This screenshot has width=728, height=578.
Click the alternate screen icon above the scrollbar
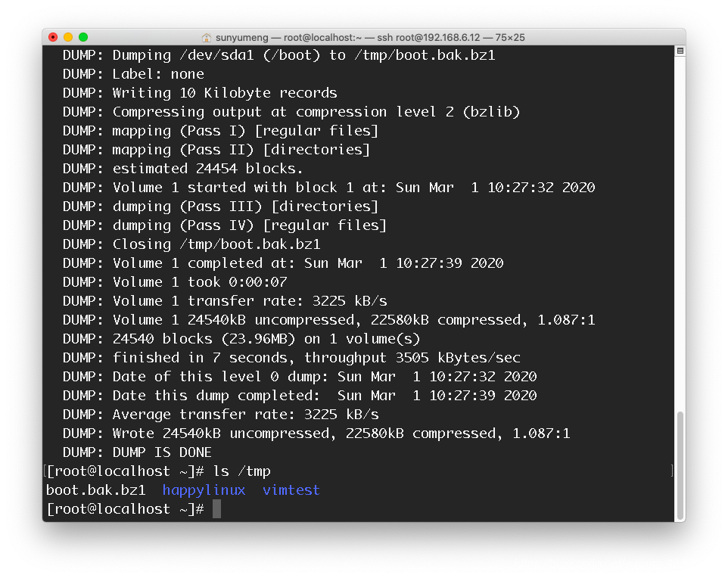680,51
